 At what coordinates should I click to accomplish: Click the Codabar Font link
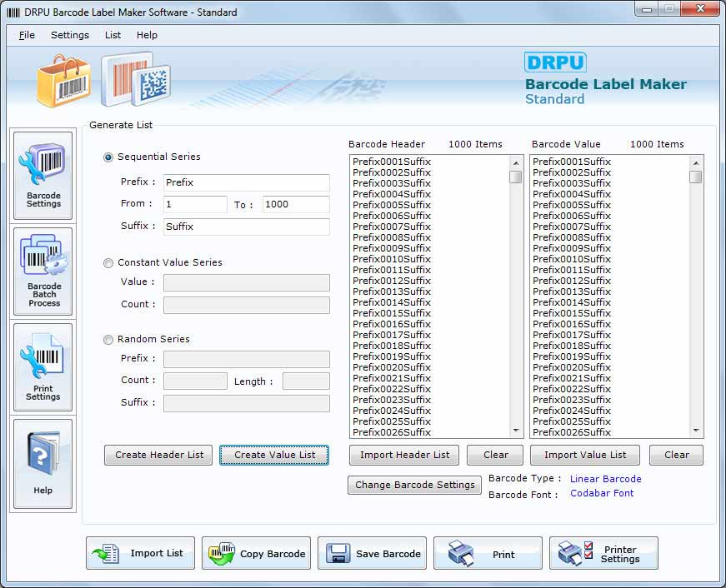pos(602,493)
